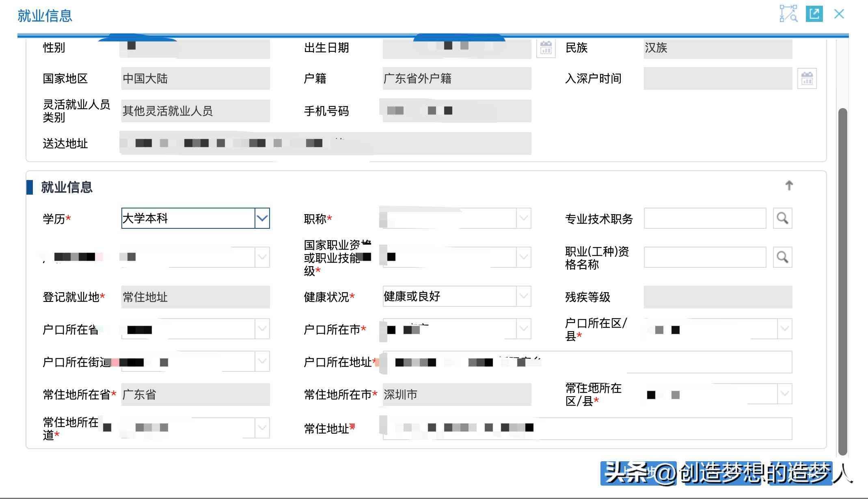Open calendar picker for 出生日期

[546, 48]
